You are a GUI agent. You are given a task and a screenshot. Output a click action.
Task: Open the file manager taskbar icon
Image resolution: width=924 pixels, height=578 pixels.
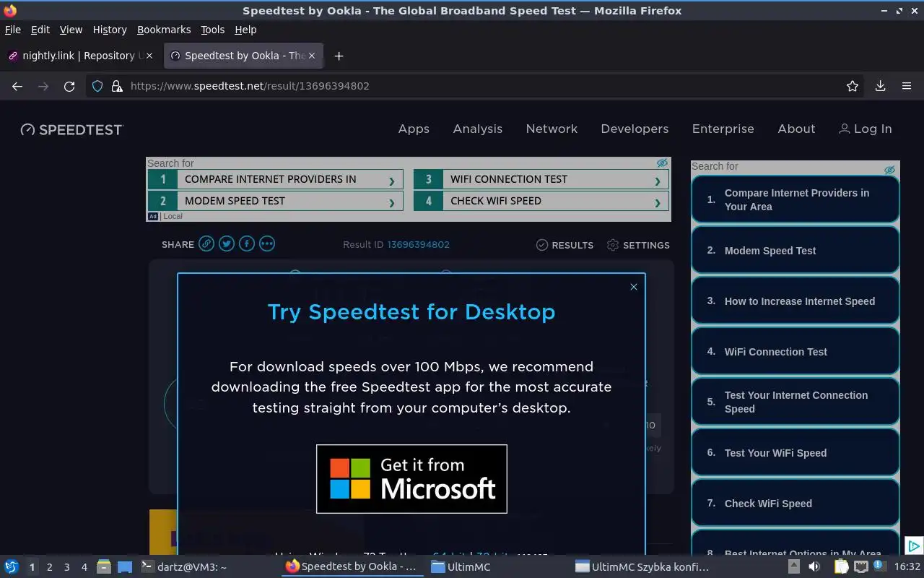[x=104, y=567]
